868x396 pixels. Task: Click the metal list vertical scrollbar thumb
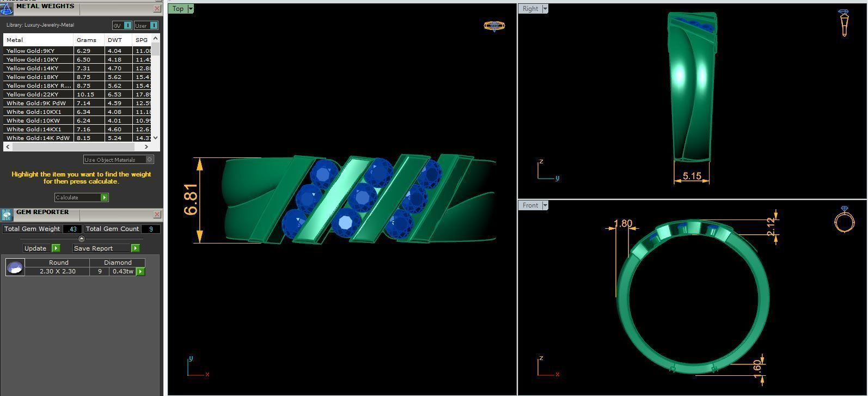156,49
